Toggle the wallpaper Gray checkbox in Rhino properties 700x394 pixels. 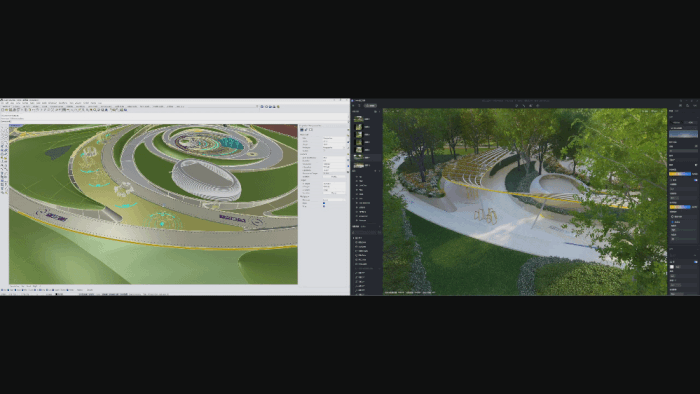(324, 206)
